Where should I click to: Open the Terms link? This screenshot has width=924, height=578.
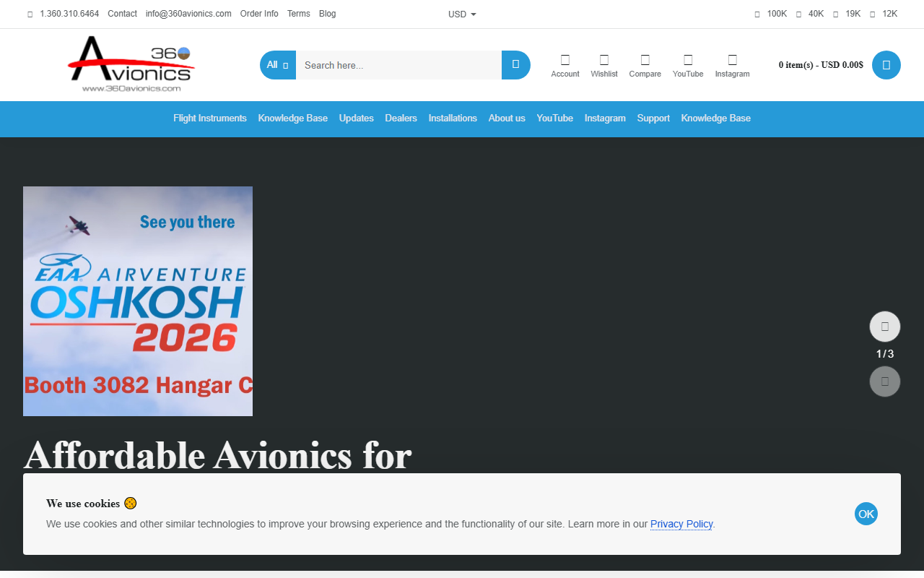coord(298,14)
